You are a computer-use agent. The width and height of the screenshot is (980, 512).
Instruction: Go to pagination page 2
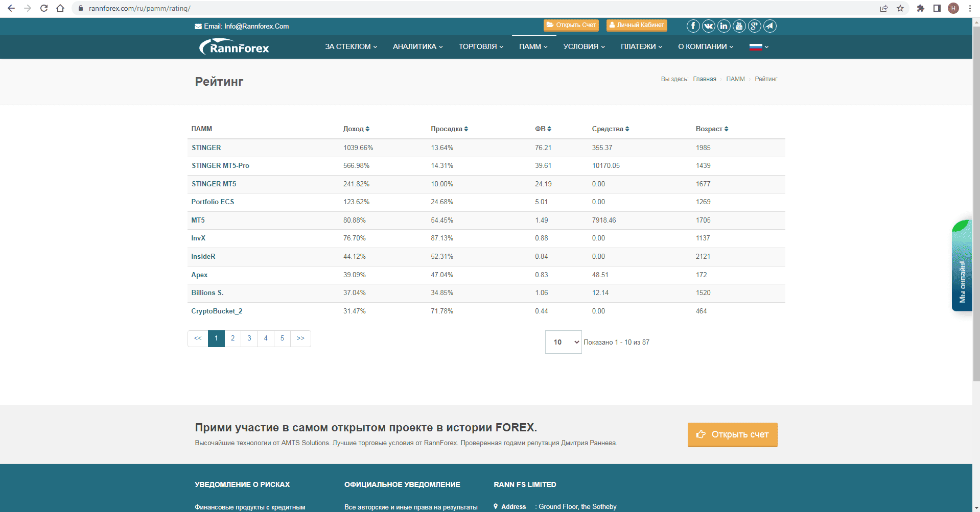pos(232,338)
